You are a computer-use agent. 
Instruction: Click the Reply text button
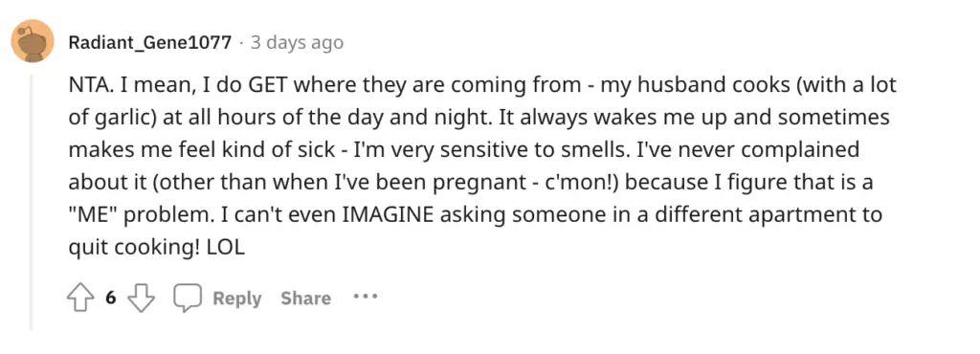(237, 299)
